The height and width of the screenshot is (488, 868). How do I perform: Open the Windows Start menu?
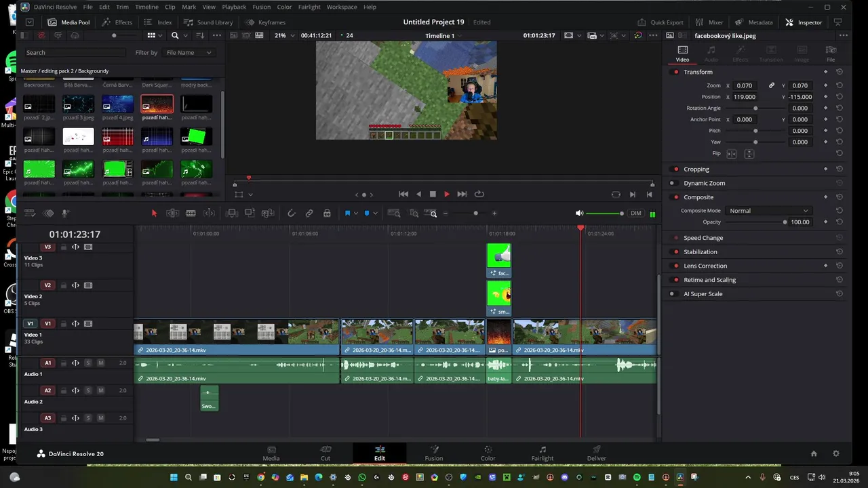174,478
